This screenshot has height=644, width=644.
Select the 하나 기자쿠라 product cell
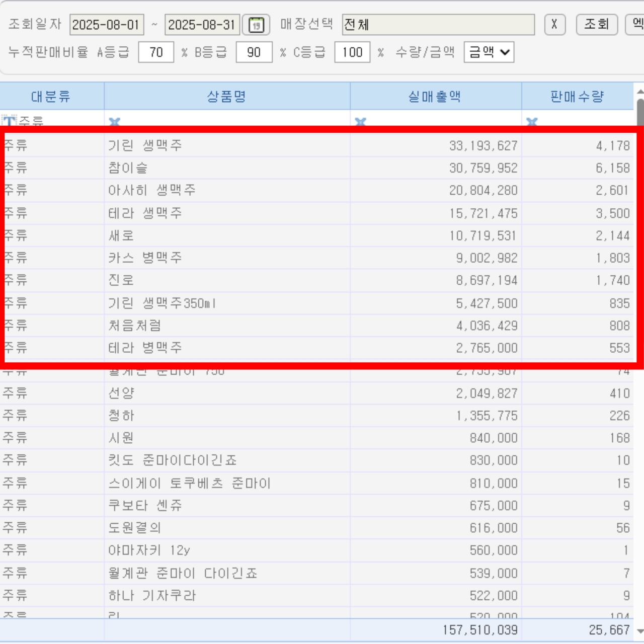coord(227,596)
